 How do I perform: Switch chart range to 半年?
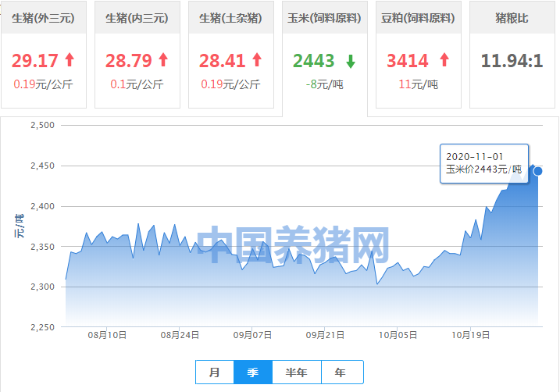click(x=297, y=372)
